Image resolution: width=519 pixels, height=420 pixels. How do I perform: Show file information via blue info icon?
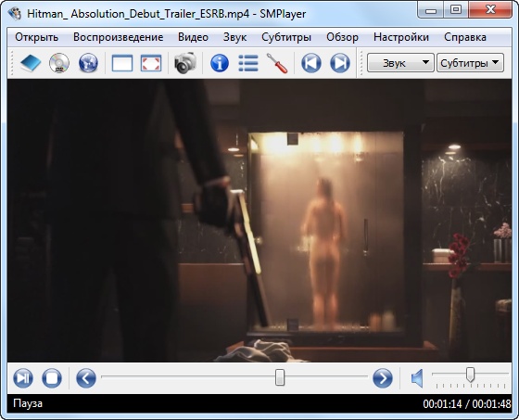coord(220,63)
